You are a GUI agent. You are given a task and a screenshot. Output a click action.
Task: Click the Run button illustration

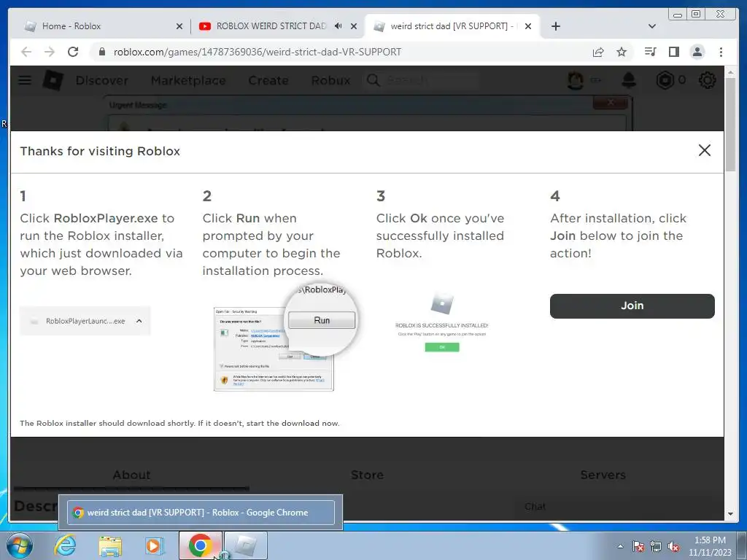[x=322, y=321]
